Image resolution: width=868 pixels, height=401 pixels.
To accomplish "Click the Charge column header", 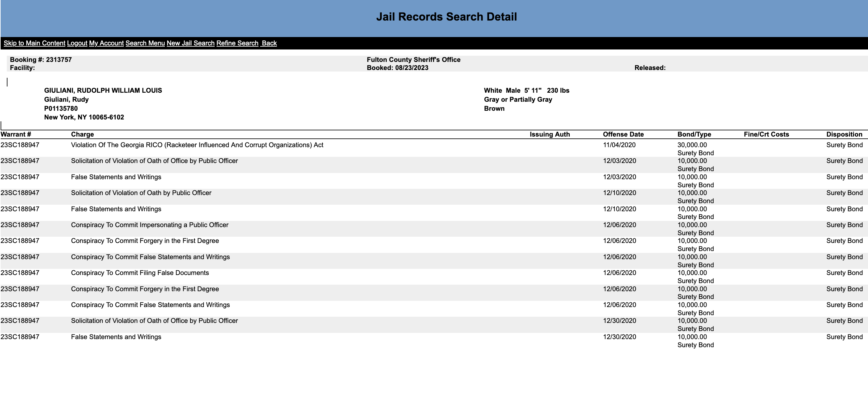I will pyautogui.click(x=82, y=134).
